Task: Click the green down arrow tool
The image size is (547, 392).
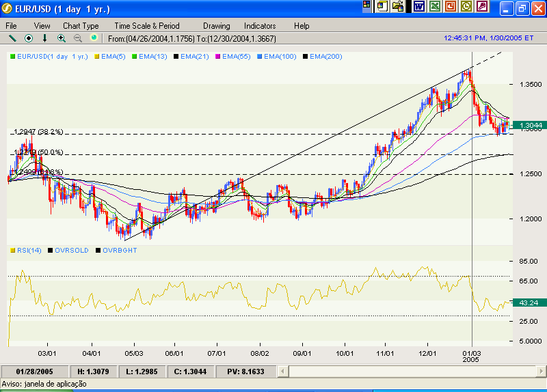Action: (x=45, y=38)
